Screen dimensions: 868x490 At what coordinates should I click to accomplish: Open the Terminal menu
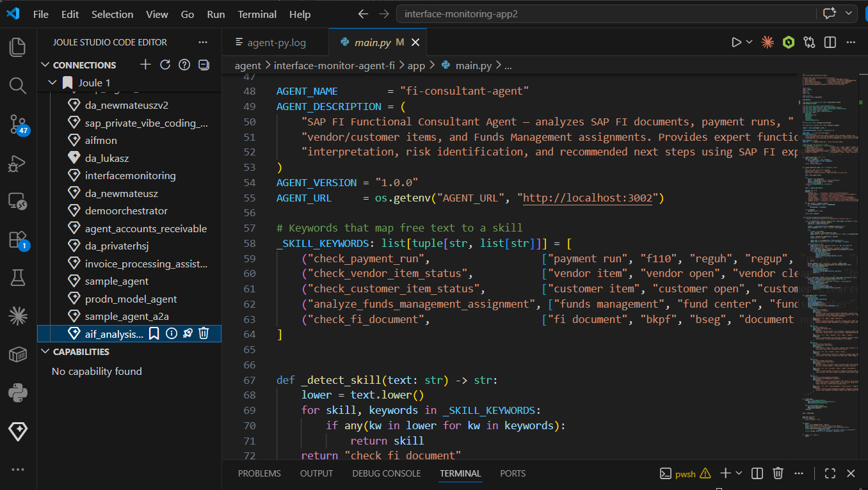pos(257,14)
